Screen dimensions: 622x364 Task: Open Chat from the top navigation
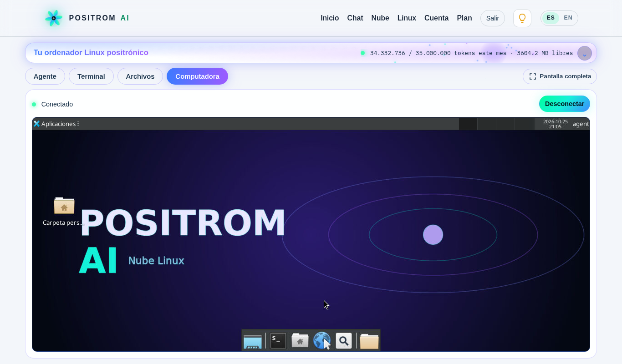click(x=355, y=18)
